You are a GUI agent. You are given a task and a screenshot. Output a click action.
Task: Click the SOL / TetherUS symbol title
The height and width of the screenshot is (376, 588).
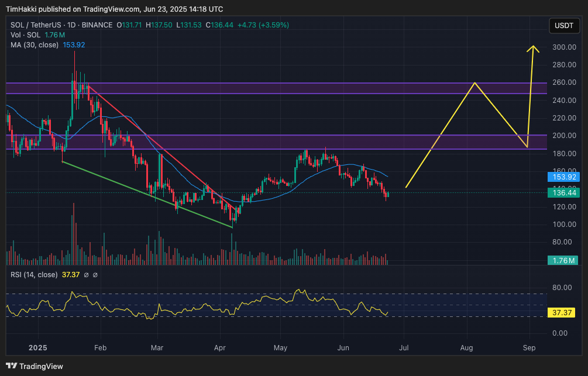tap(39, 25)
